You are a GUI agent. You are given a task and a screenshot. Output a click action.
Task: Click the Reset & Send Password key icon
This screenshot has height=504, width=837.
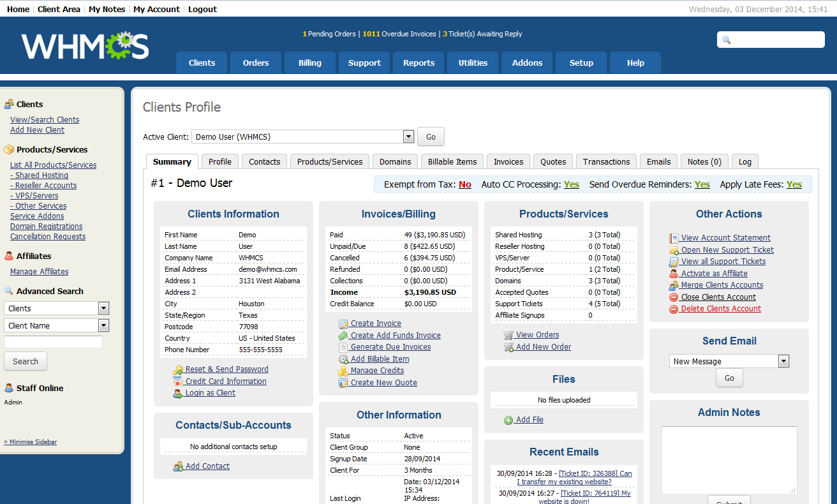(x=178, y=369)
